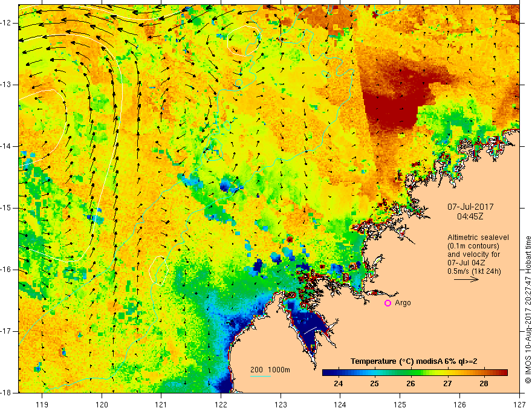This screenshot has height=411, width=532.
Task: Click 'and velocity for' legend text
Action: (x=473, y=254)
